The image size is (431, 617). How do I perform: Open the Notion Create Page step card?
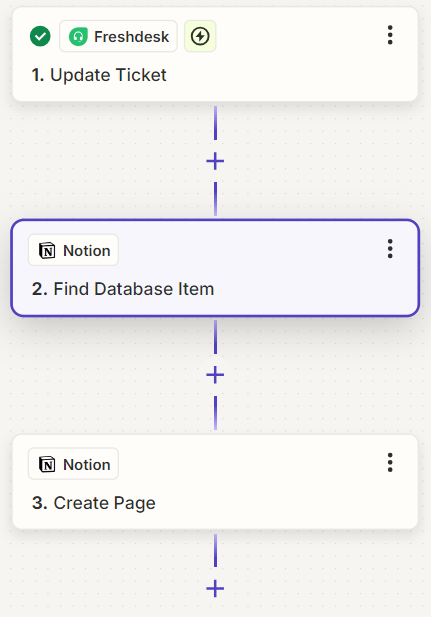[215, 482]
